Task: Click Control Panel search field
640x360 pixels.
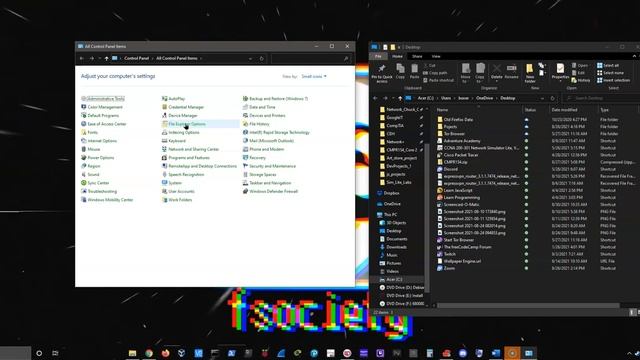Action: [x=311, y=58]
